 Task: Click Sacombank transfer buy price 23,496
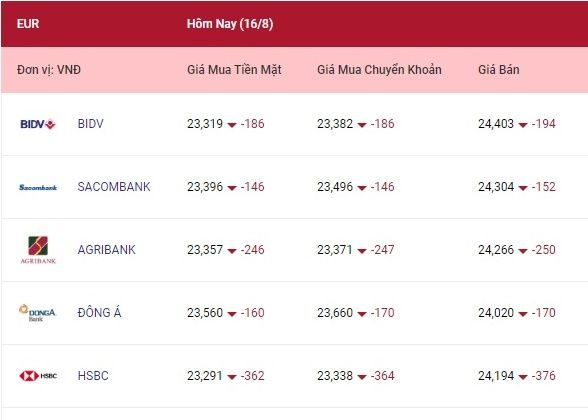(335, 187)
